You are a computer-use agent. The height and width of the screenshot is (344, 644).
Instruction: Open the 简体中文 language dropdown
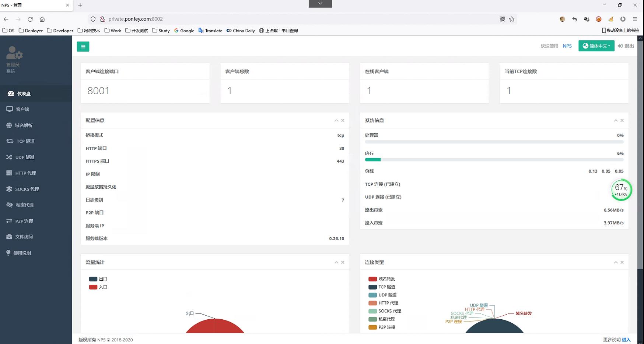tap(596, 46)
